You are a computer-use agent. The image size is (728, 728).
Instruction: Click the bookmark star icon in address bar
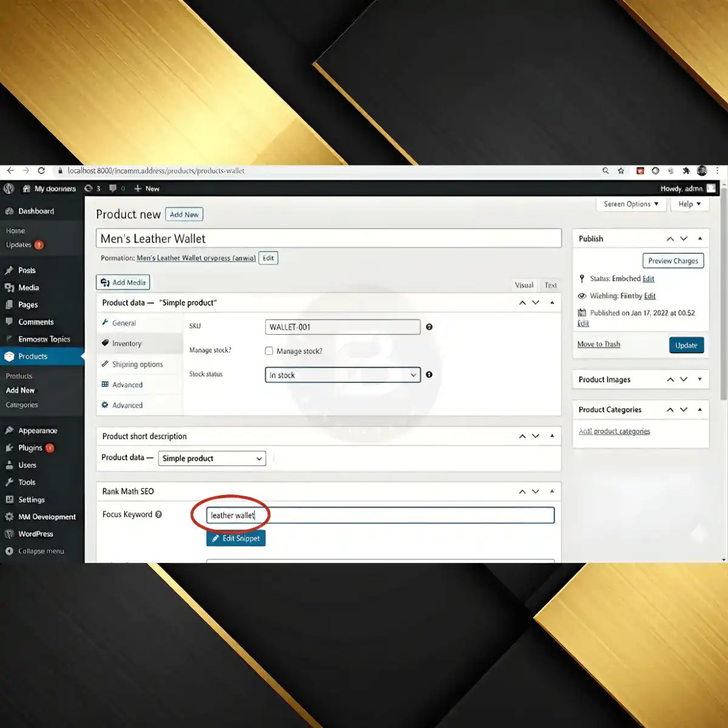pyautogui.click(x=621, y=171)
